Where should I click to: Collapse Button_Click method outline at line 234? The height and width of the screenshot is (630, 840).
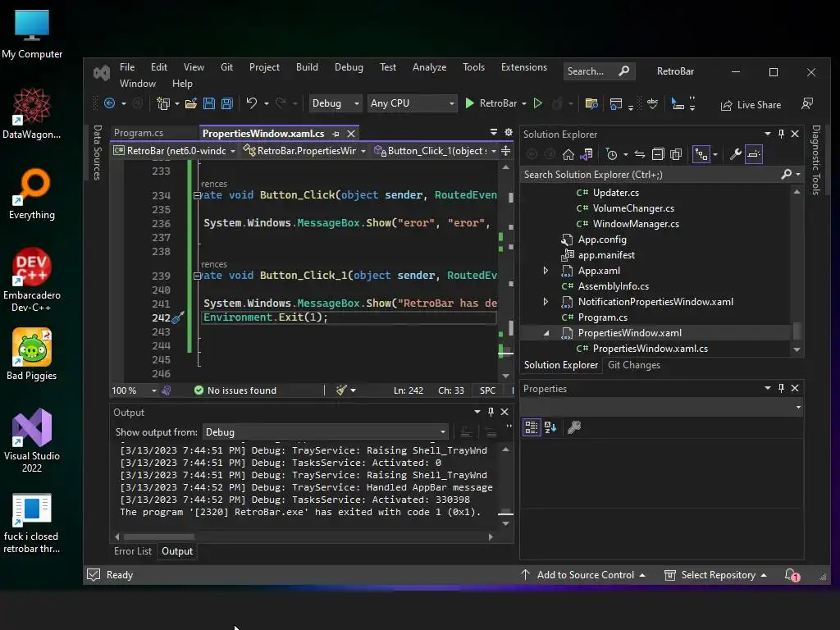tap(197, 195)
